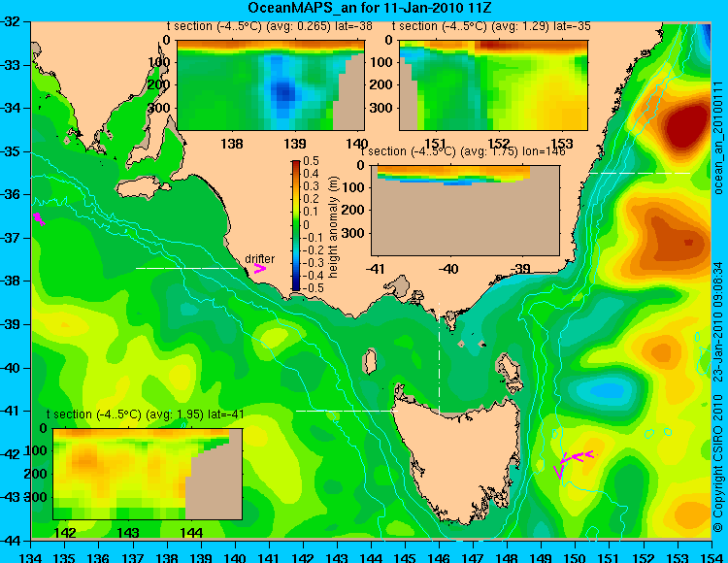The image size is (728, 563).
Task: Click the 0.5 value on color bar
Action: [x=311, y=161]
